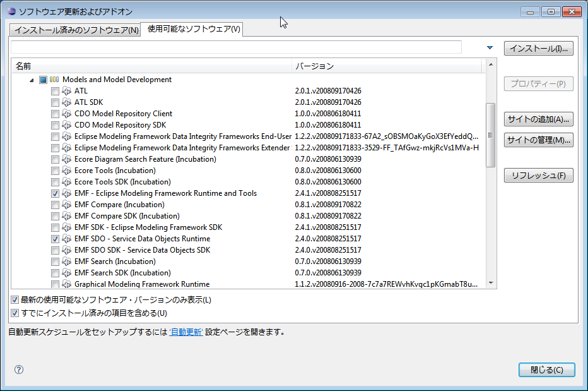Click the feature icon beside CDO Model Repository Client
This screenshot has height=391, width=588.
click(x=66, y=114)
